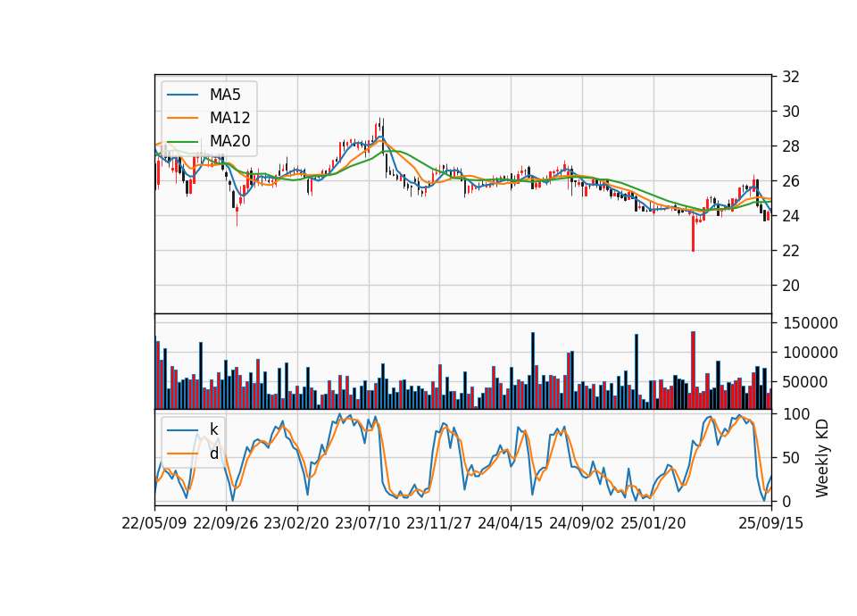Click the 22/09/26 date tick label
The width and height of the screenshot is (857, 616).
tap(226, 523)
